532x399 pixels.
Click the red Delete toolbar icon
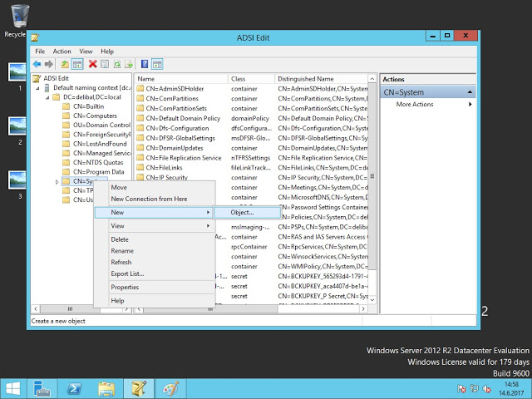coord(92,64)
